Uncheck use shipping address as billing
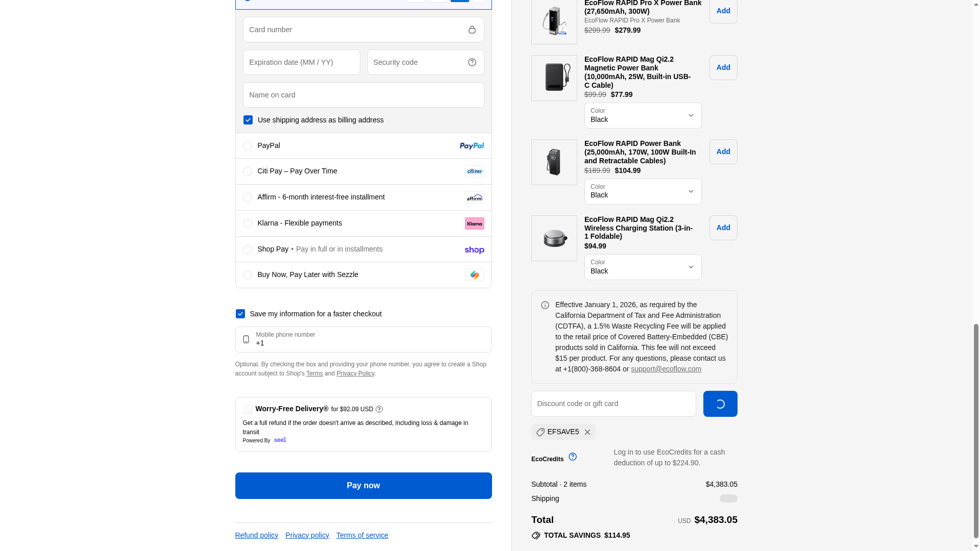The image size is (980, 551). [248, 120]
